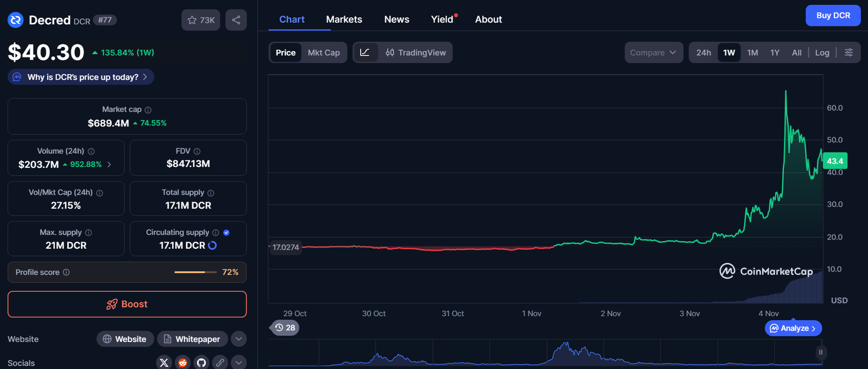Screen dimensions: 868x369
Task: Open the Compare dropdown
Action: (653, 53)
